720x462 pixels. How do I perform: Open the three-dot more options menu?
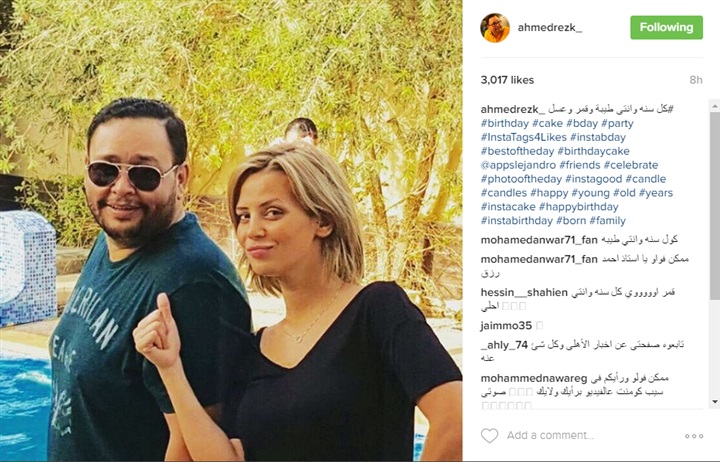pyautogui.click(x=694, y=436)
